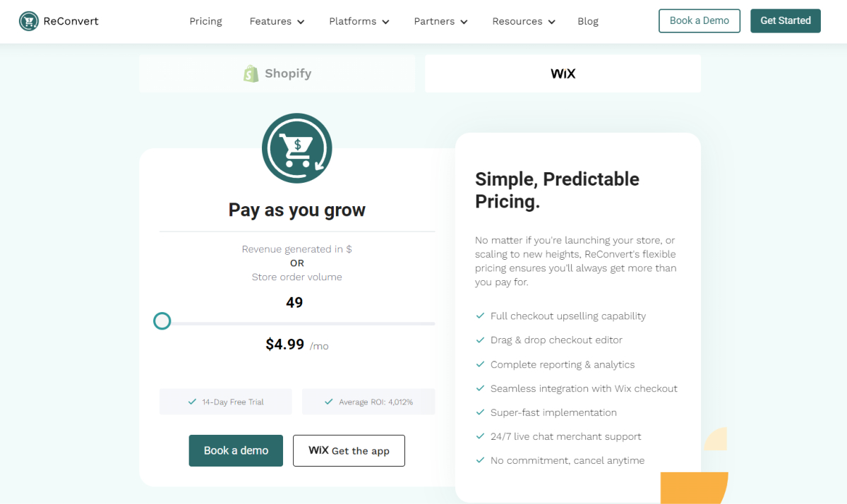Image resolution: width=847 pixels, height=504 pixels.
Task: Click the Get Started button
Action: tap(785, 20)
